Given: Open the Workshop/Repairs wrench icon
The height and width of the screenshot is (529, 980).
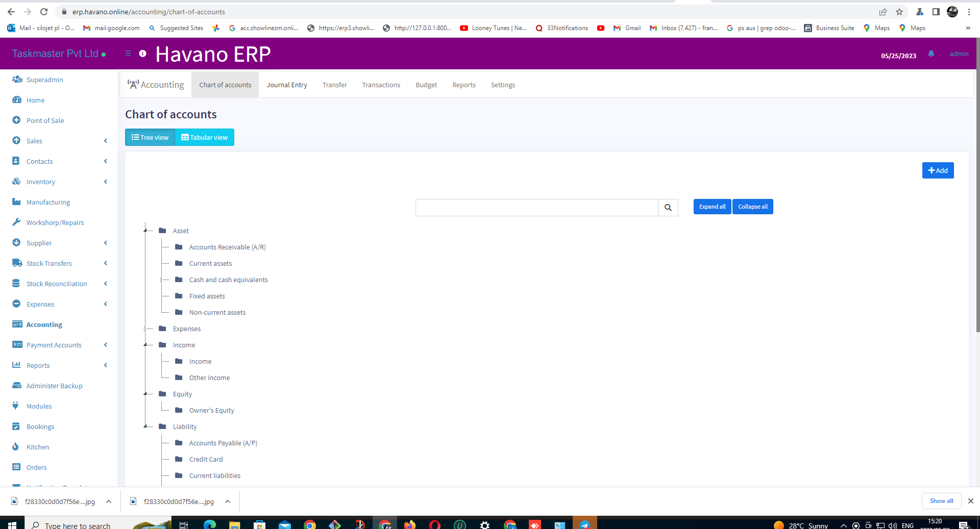Looking at the screenshot, I should pos(17,222).
